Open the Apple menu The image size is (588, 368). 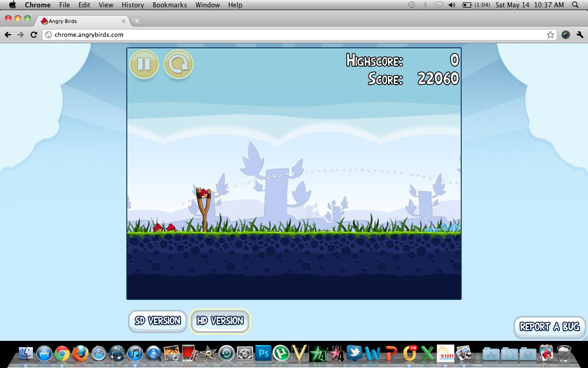tap(12, 5)
